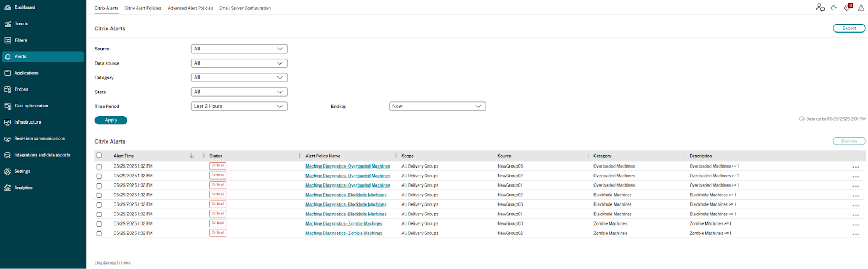Open the Dashboard icon in sidebar
Viewport: 868px width, 269px height.
(x=8, y=8)
